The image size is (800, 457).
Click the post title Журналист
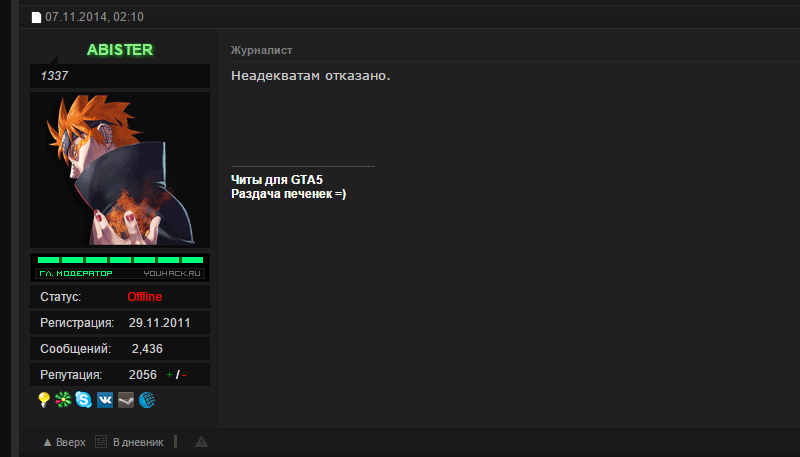261,50
